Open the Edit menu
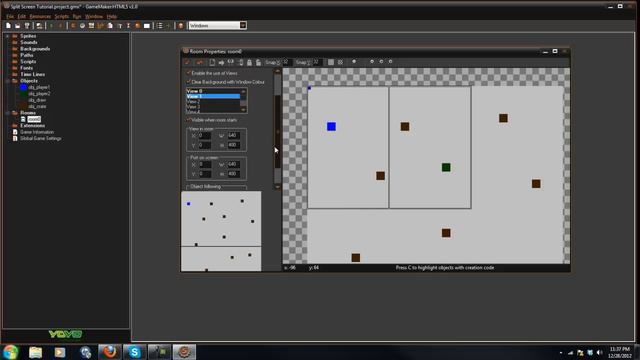The height and width of the screenshot is (360, 640). [22, 16]
